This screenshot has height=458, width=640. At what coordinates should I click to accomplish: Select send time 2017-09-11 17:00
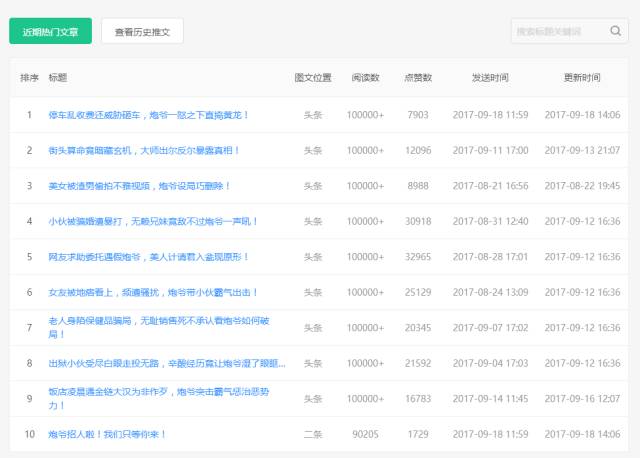[x=490, y=151]
